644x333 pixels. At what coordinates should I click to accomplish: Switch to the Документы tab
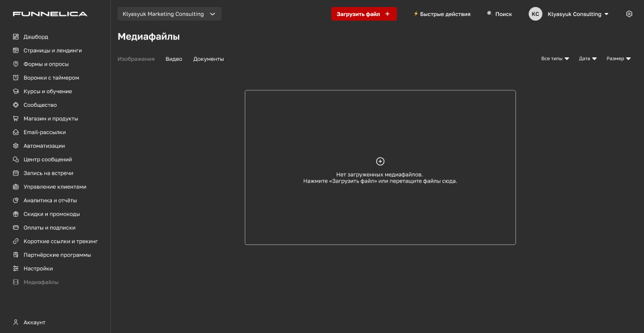click(208, 59)
